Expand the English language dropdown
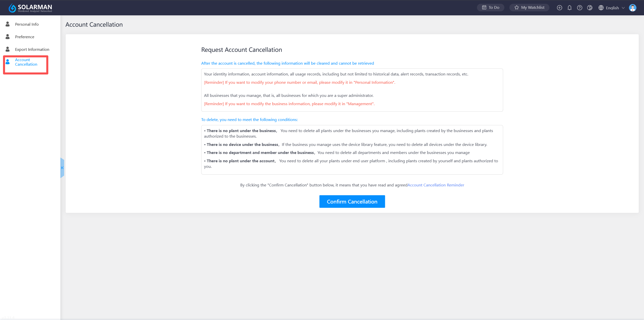This screenshot has height=320, width=644. point(612,8)
